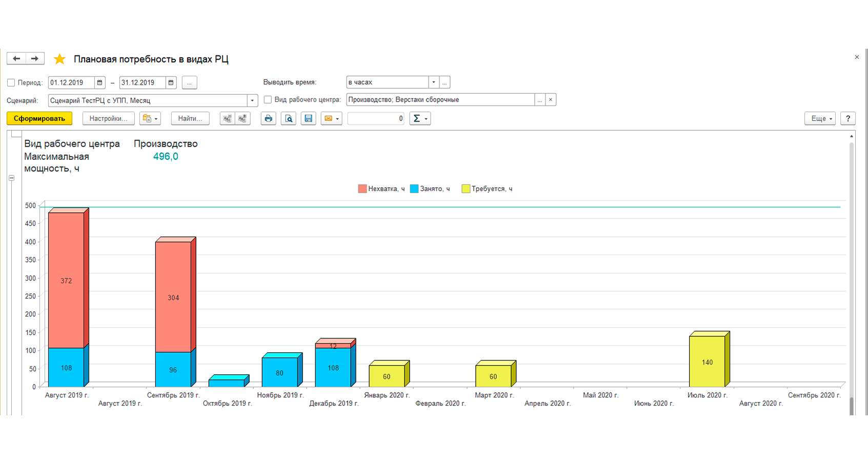Open print preview with magnifier icon
This screenshot has height=464, width=868.
pos(289,118)
